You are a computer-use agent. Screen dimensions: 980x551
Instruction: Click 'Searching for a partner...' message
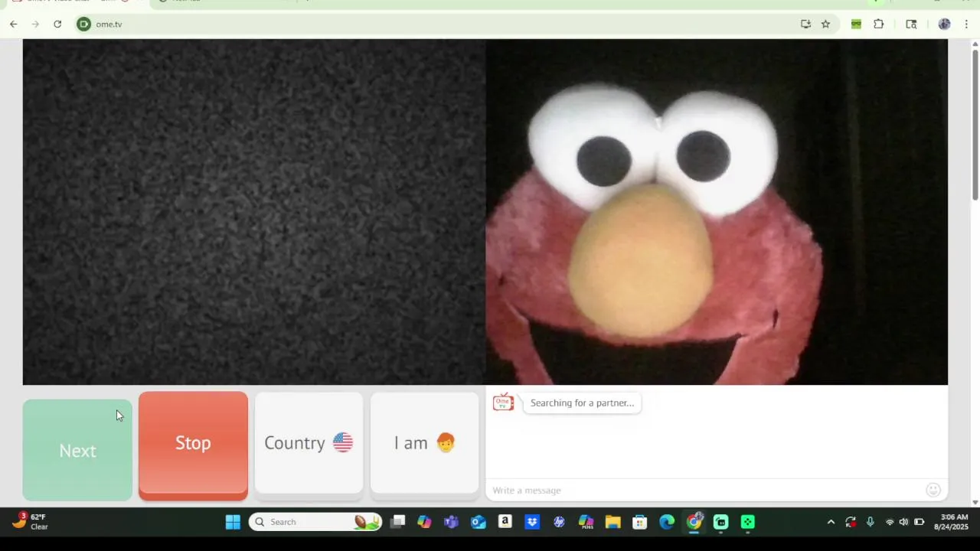[x=582, y=403]
